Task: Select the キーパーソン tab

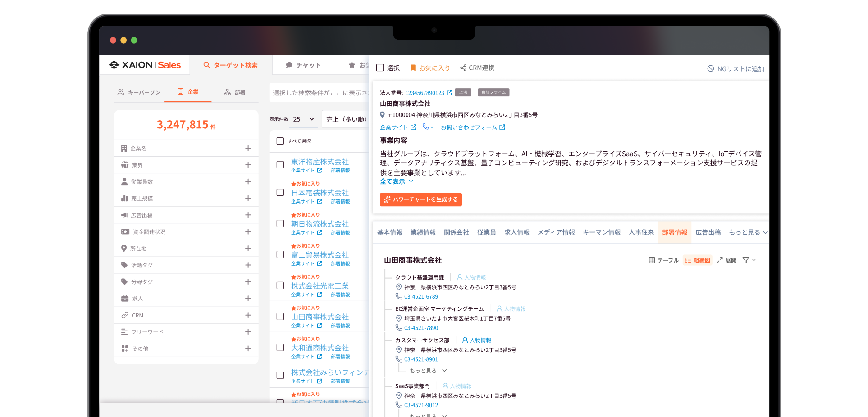Action: pos(139,92)
